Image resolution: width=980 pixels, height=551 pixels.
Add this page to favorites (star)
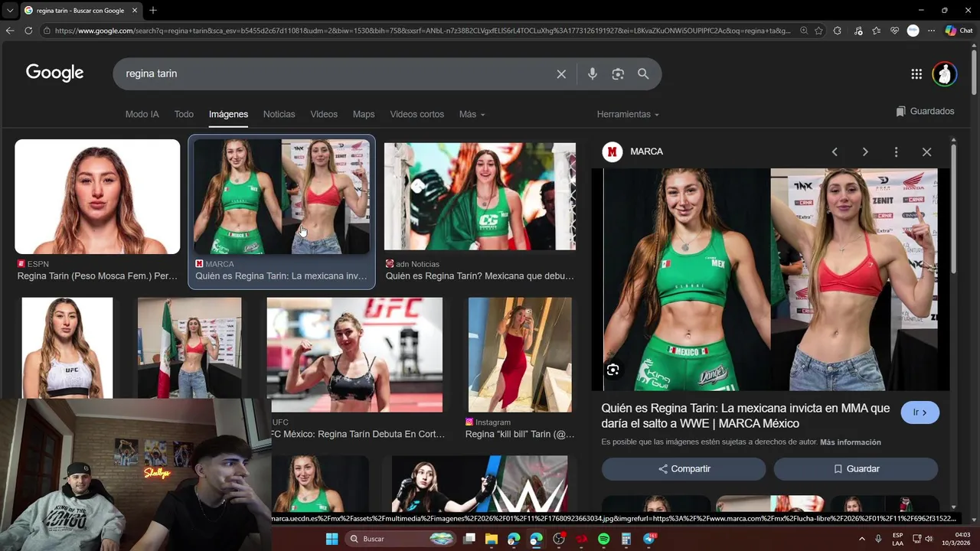(x=818, y=31)
